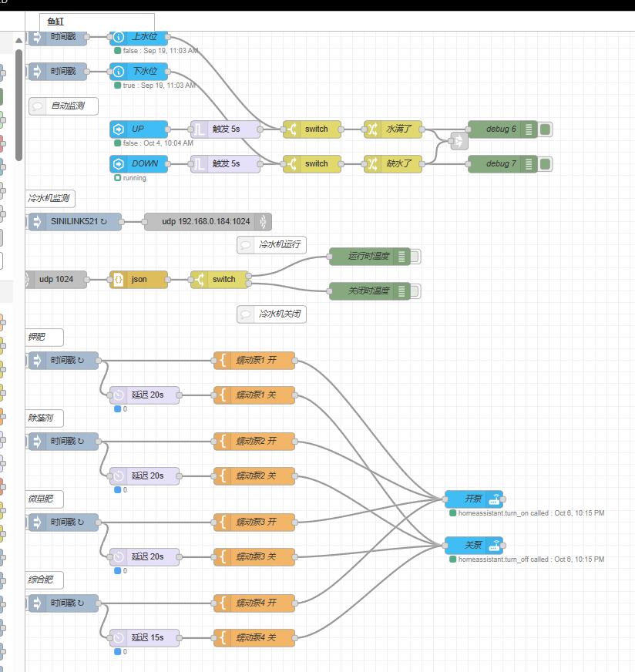Toggle the debug 6 output button
The image size is (635, 672).
click(x=546, y=129)
